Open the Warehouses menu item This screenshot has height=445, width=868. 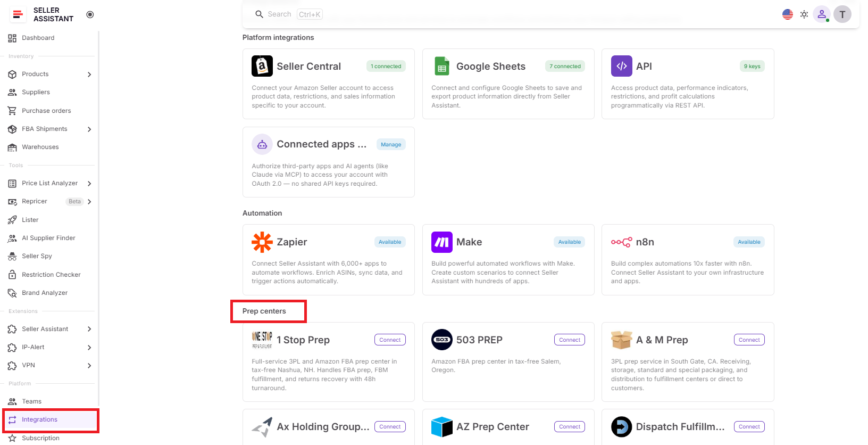51,147
